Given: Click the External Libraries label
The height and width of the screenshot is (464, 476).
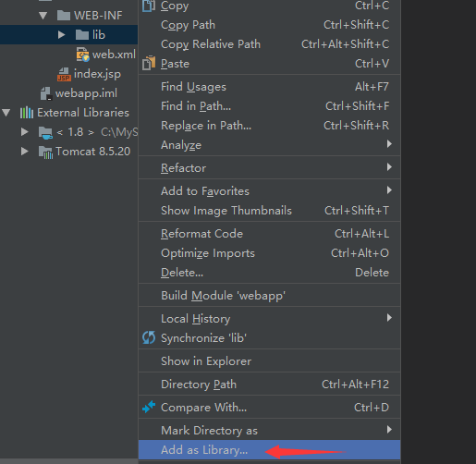Looking at the screenshot, I should tap(83, 113).
